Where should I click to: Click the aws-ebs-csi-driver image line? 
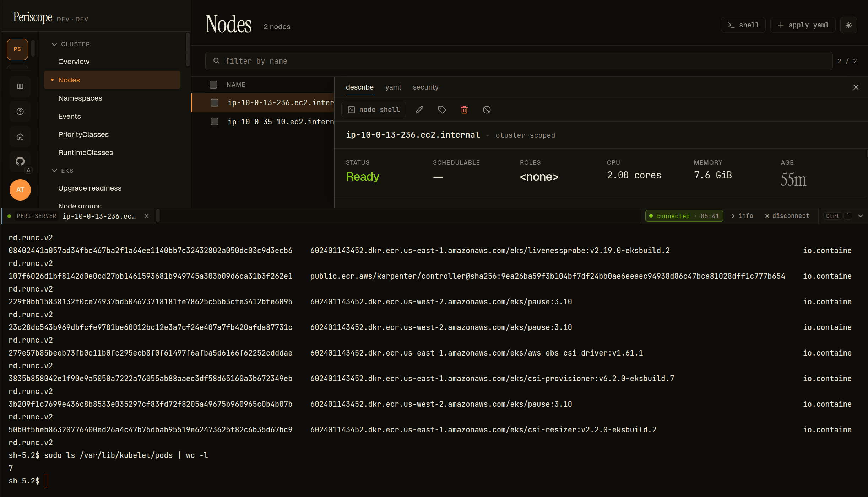tap(477, 353)
